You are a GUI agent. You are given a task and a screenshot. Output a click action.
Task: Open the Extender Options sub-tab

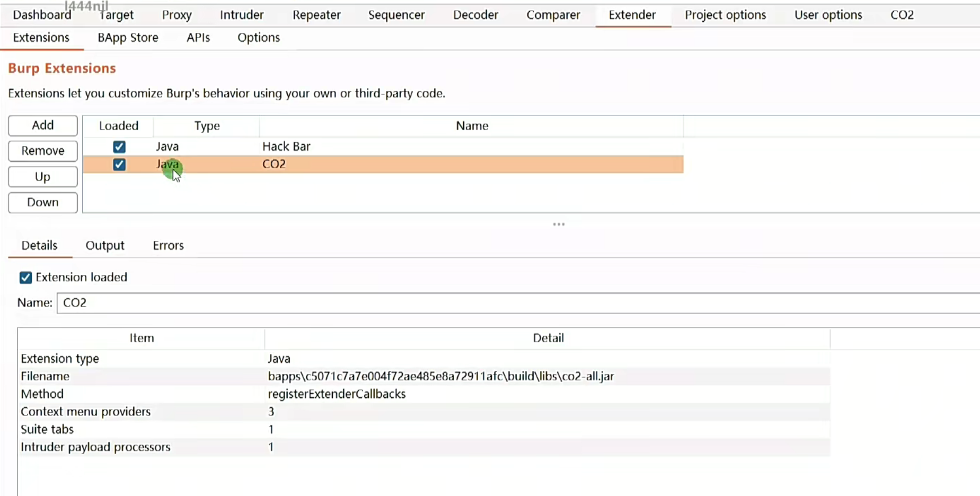(x=259, y=38)
